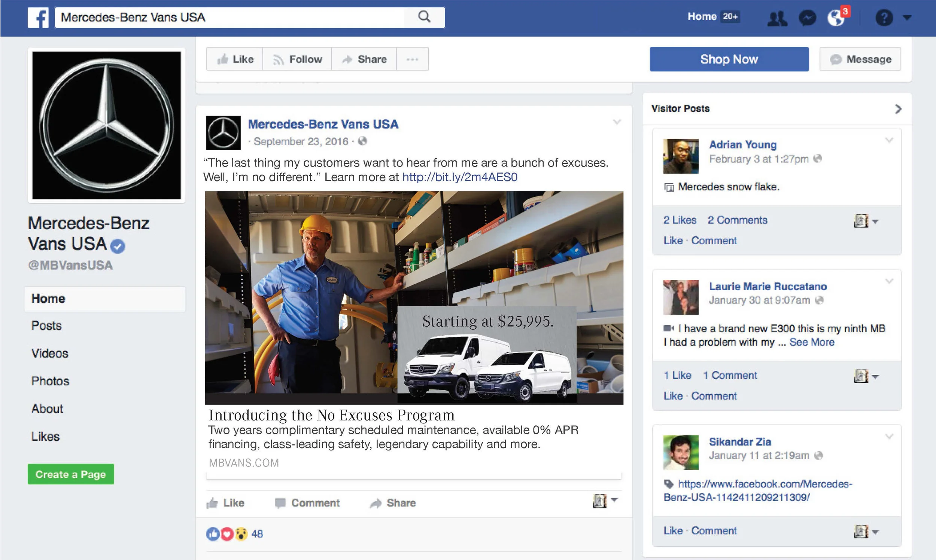The image size is (936, 560).
Task: Click the Facebook logo icon
Action: point(38,18)
